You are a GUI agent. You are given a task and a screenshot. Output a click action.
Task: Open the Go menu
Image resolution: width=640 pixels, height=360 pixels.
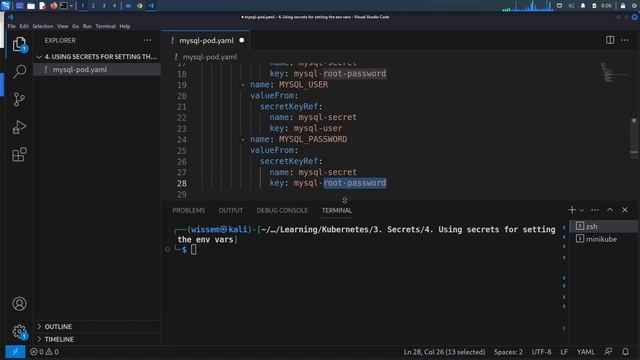76,26
